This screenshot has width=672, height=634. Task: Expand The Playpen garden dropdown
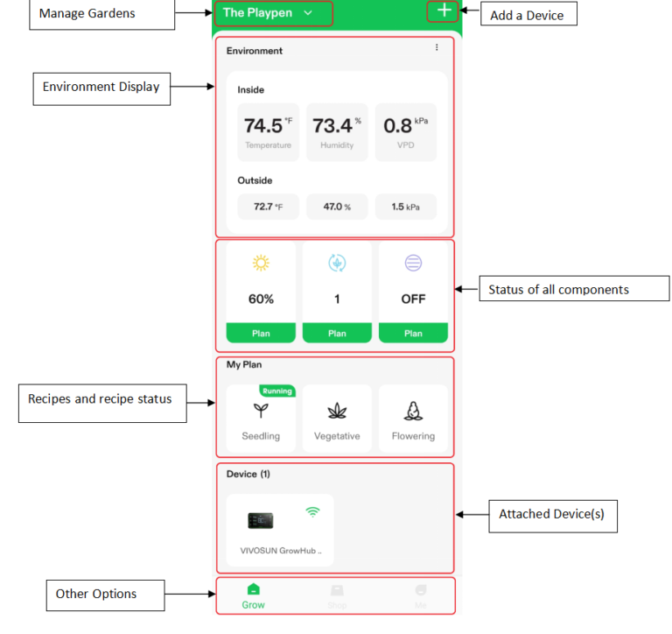(307, 13)
